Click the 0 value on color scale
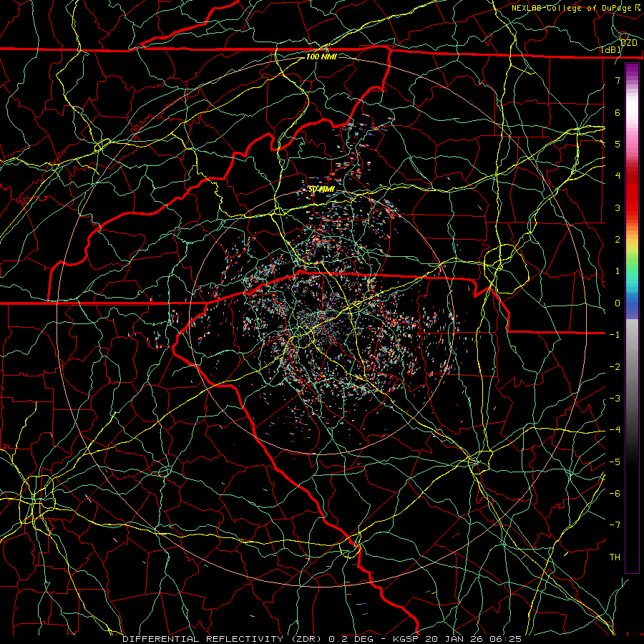Viewport: 644px width, 644px height. coord(618,303)
